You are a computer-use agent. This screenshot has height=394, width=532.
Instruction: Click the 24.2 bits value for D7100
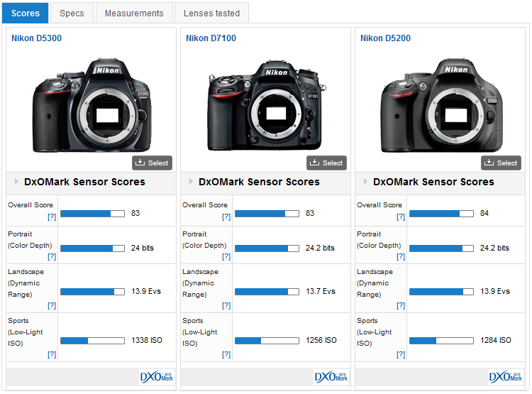[320, 248]
